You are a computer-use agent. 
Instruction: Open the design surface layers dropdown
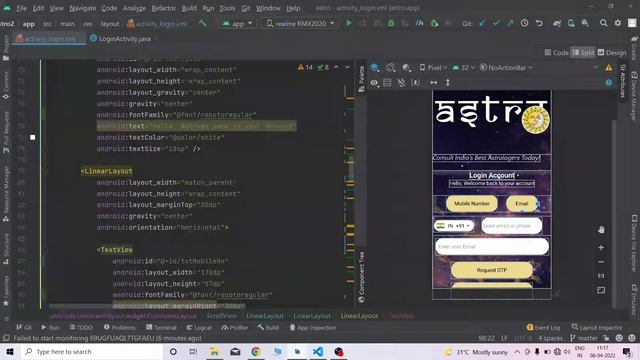click(375, 68)
